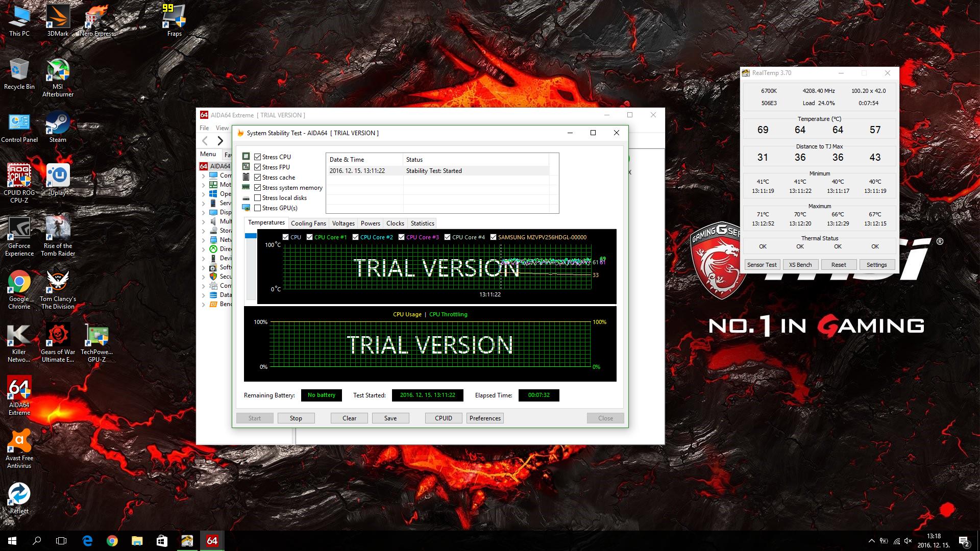Viewport: 980px width, 551px height.
Task: Launch Tom Clancy's The Division icon
Action: [x=58, y=289]
